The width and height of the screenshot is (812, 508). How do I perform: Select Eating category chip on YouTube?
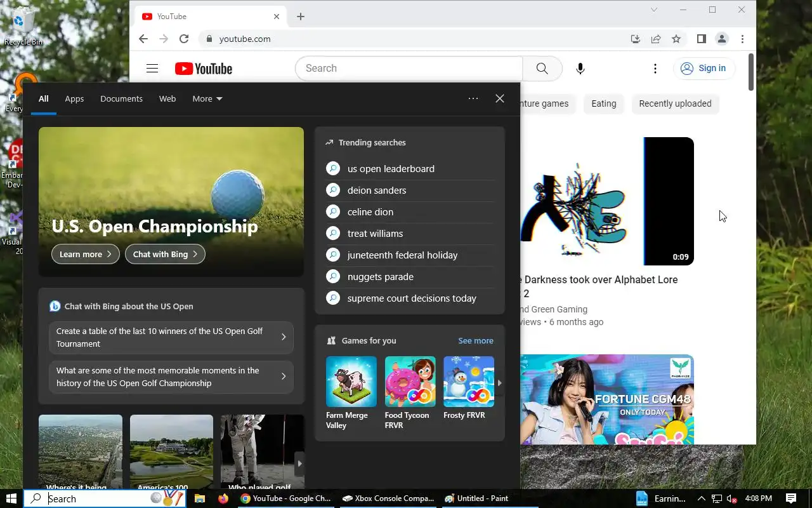(x=603, y=104)
